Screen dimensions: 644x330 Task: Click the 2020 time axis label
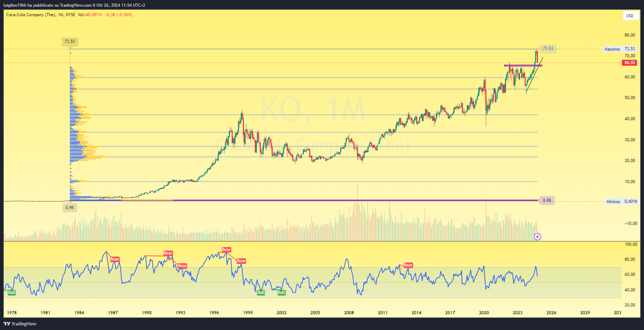(484, 313)
